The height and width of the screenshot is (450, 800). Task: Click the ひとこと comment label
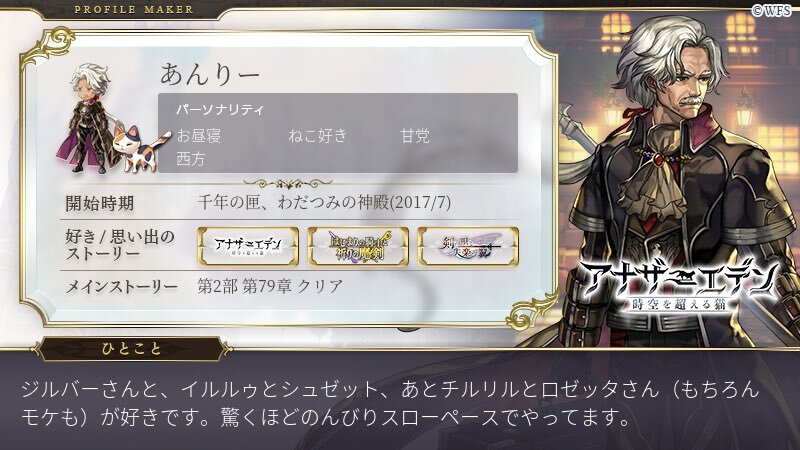tap(132, 349)
